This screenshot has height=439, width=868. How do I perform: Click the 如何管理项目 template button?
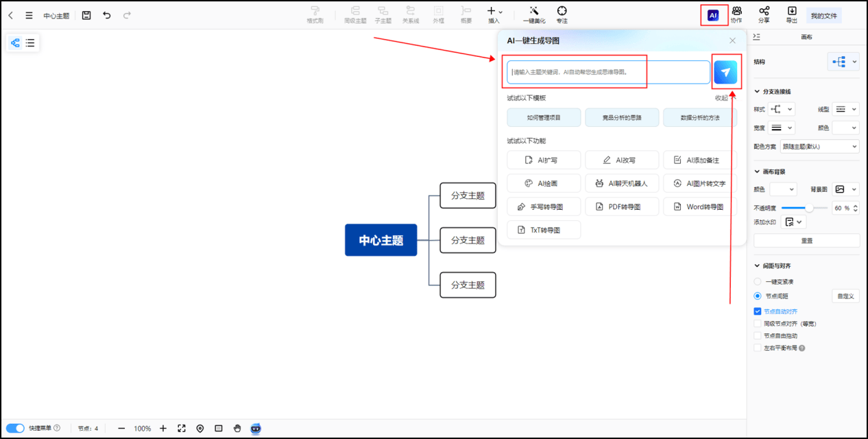pyautogui.click(x=543, y=117)
